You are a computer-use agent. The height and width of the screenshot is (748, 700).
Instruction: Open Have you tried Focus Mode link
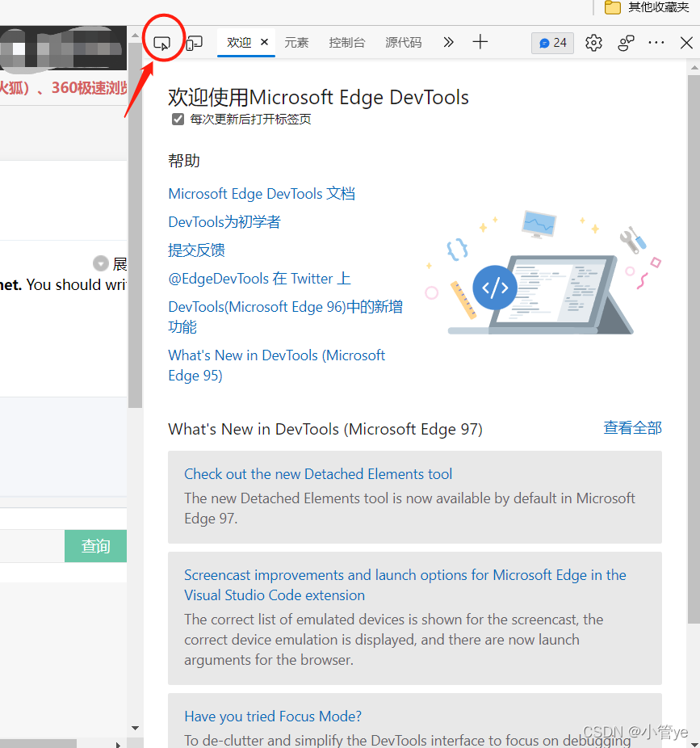[273, 716]
